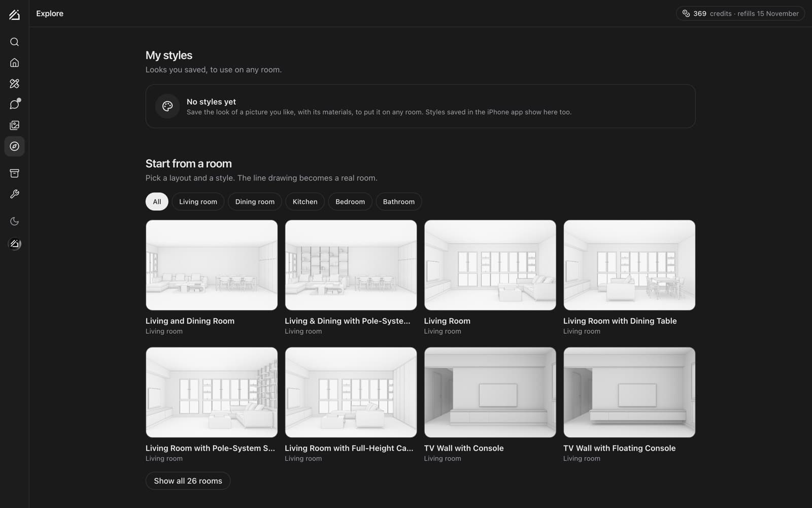
Task: Open chat via the speech bubble icon
Action: pyautogui.click(x=14, y=104)
